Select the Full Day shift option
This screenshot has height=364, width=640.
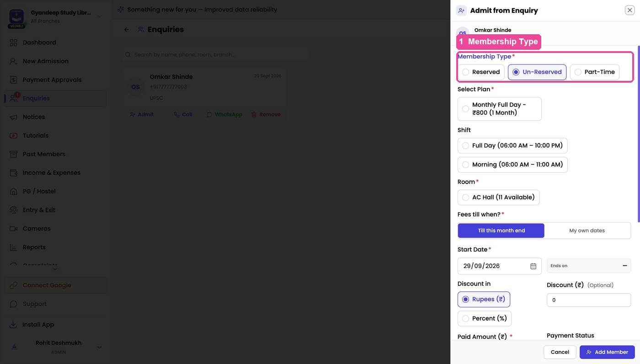coord(512,146)
